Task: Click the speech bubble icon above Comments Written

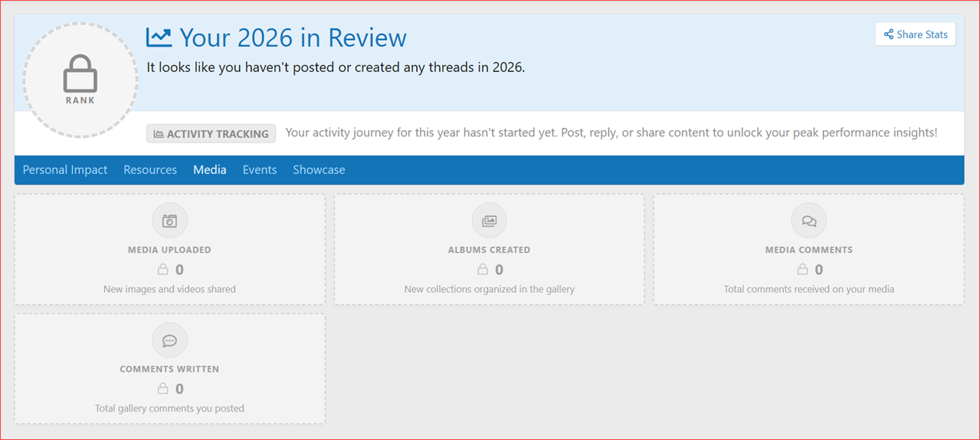Action: [x=169, y=340]
